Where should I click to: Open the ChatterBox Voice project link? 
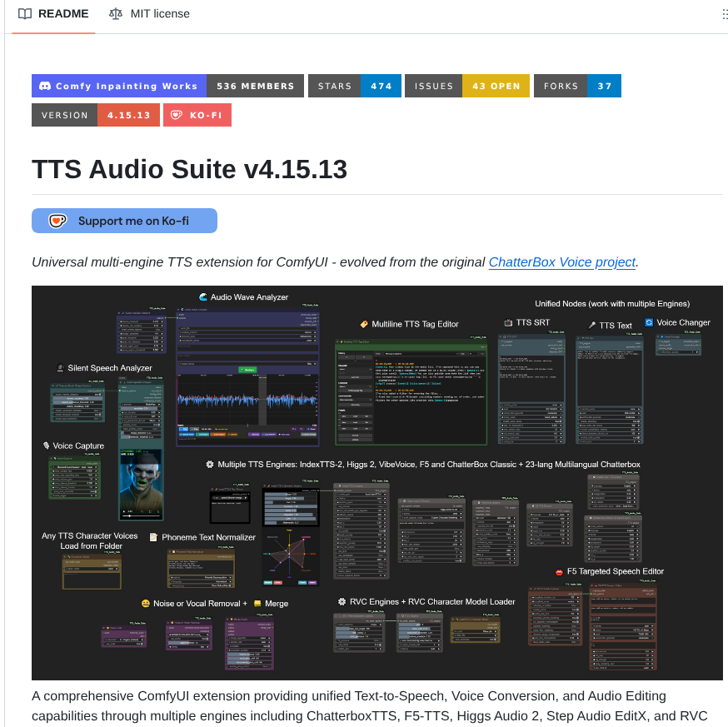561,261
